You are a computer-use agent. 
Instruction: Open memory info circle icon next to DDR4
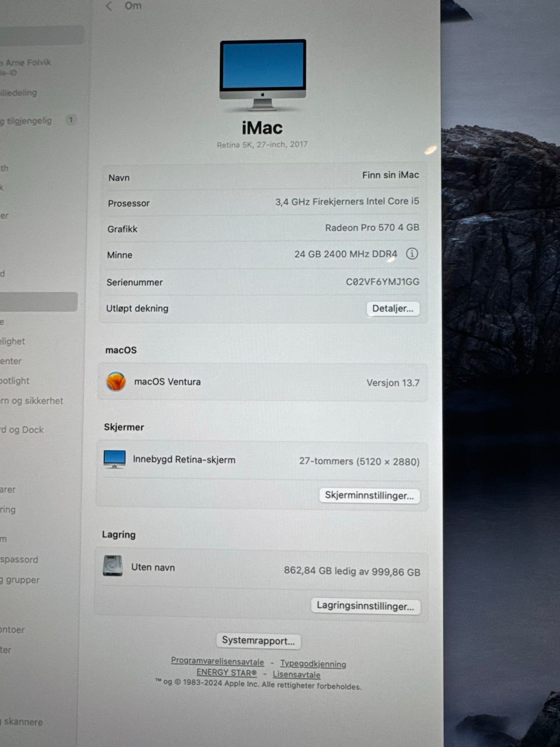point(412,254)
